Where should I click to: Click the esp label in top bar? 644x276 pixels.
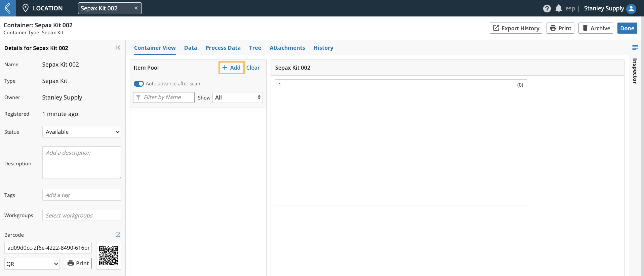tap(570, 9)
